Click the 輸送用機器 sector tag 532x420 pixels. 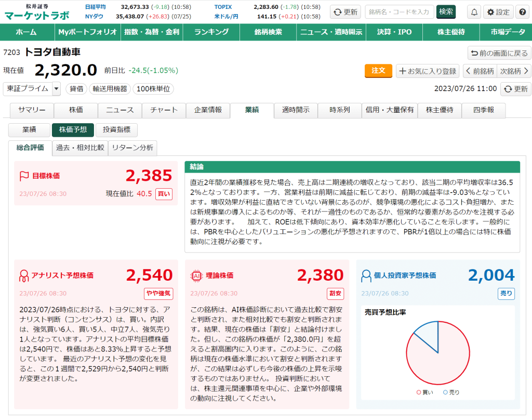click(110, 89)
